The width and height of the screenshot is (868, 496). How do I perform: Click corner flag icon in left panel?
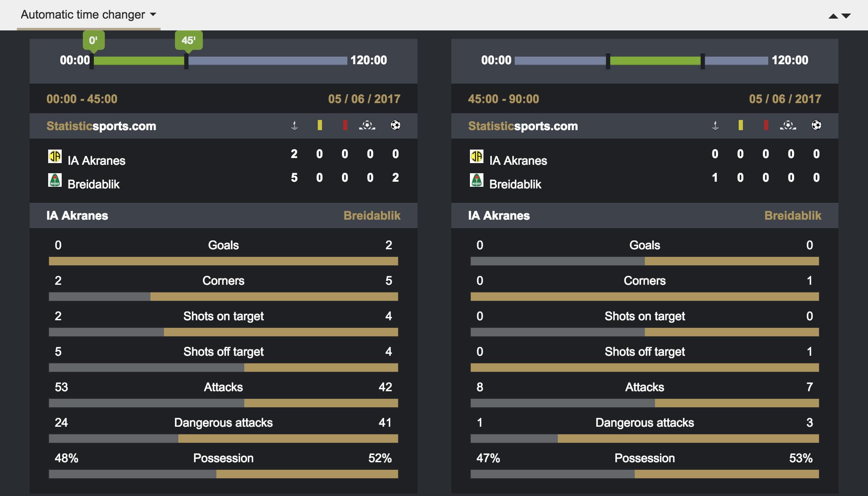(295, 125)
